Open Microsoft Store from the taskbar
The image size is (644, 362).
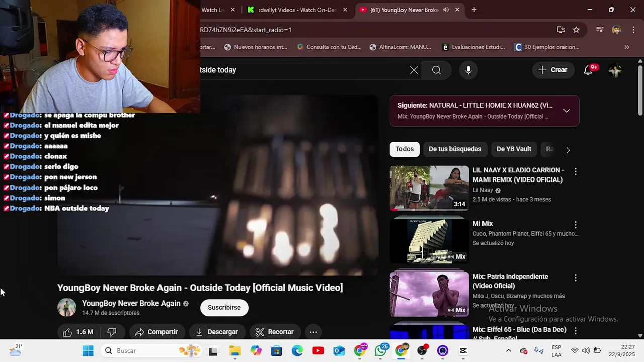(276, 351)
